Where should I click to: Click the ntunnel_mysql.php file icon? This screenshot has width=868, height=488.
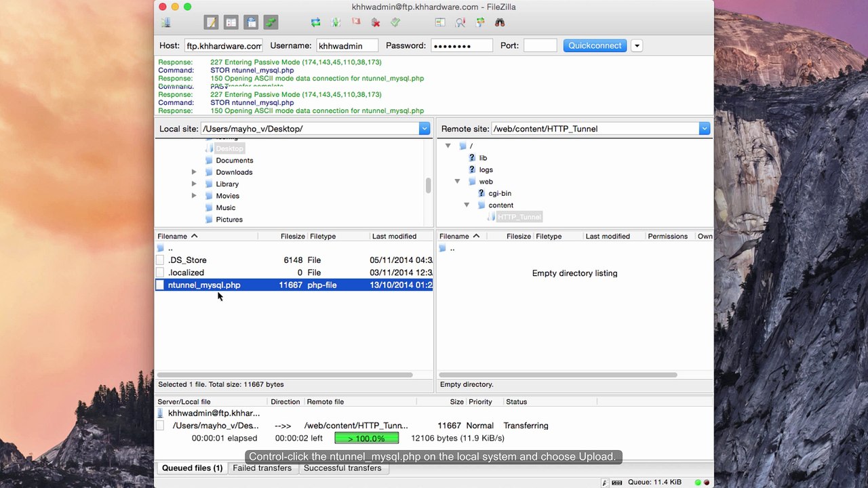click(x=160, y=285)
